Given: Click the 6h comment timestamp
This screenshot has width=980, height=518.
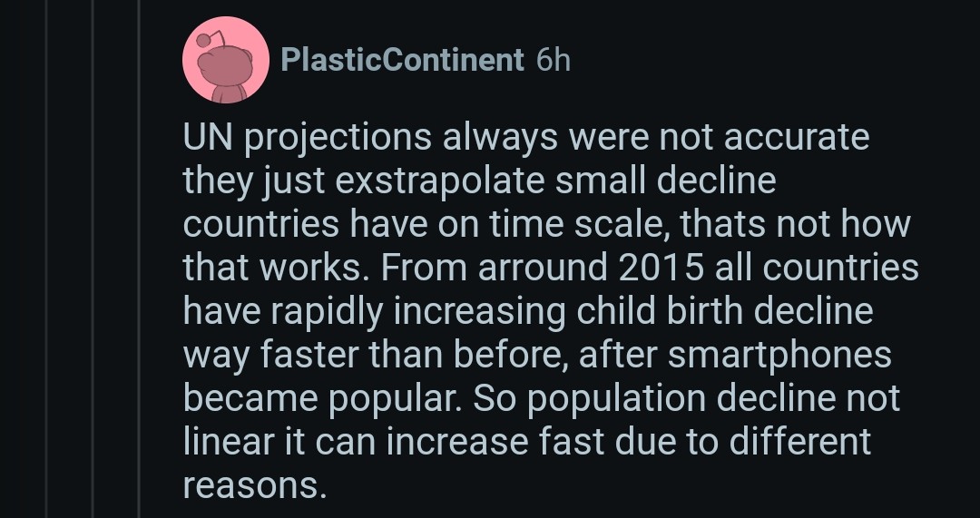Looking at the screenshot, I should tap(554, 60).
